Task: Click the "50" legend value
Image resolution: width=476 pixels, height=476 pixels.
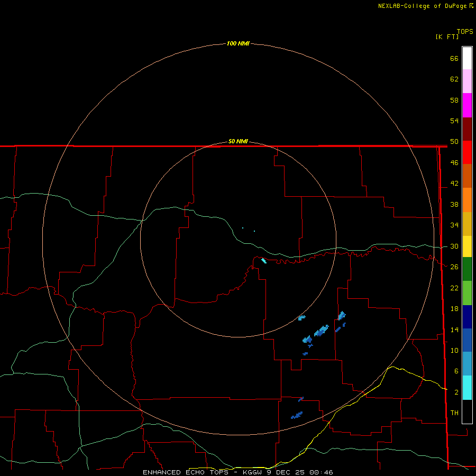Action: pos(454,141)
